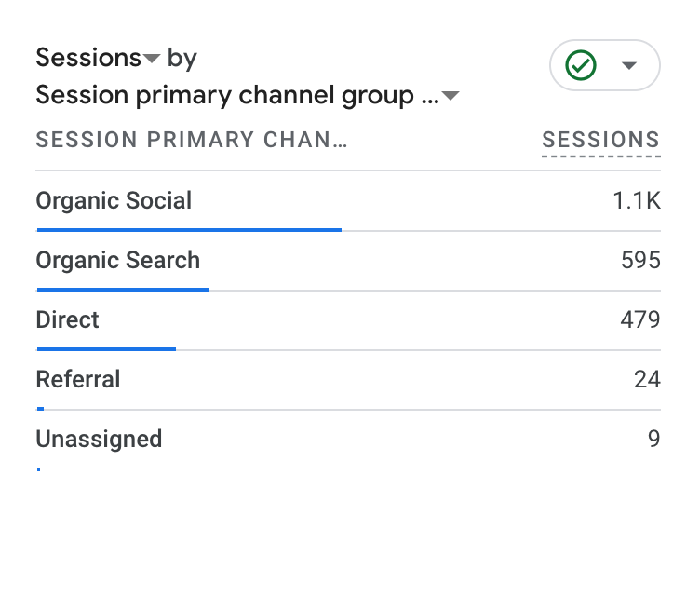Select the Organic Search channel label
Screen dimensions: 700x611
(117, 260)
